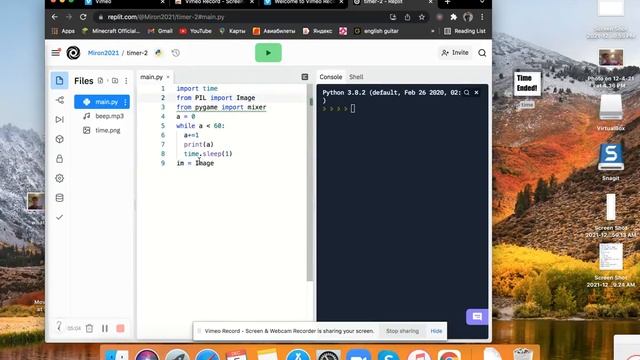Switch to the Vimeo Record browser tab
The image size is (640, 360).
point(213,2)
